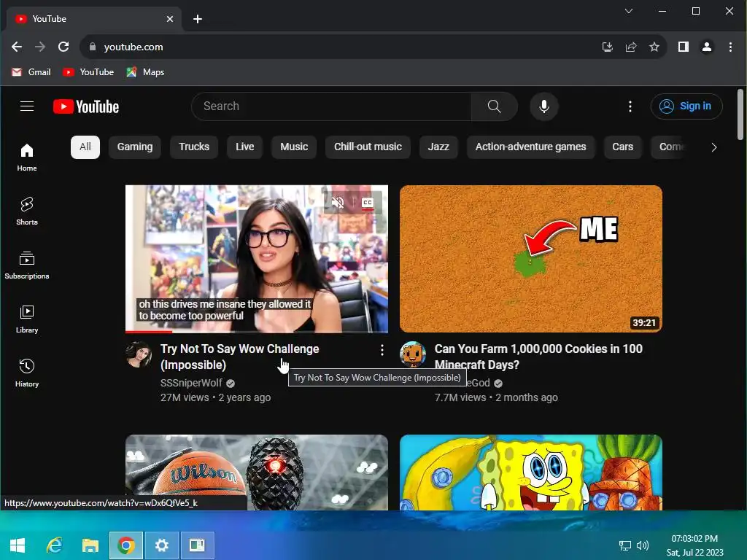Open Shorts from sidebar

pos(27,211)
